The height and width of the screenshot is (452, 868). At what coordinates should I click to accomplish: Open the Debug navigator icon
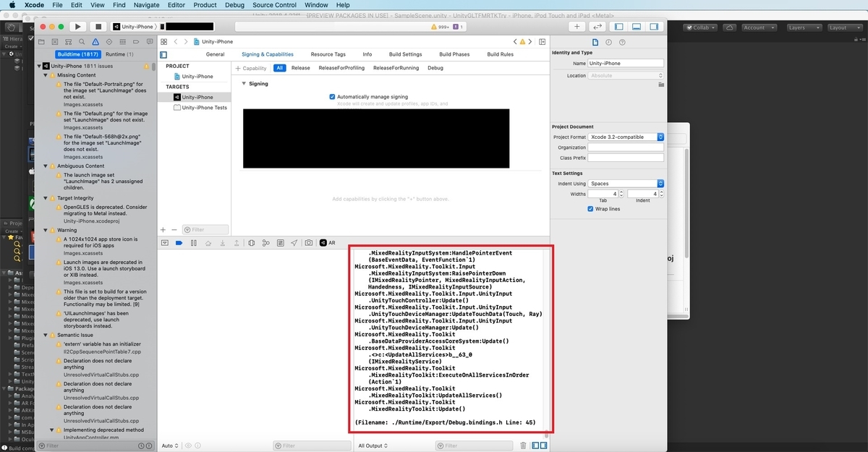pos(122,42)
